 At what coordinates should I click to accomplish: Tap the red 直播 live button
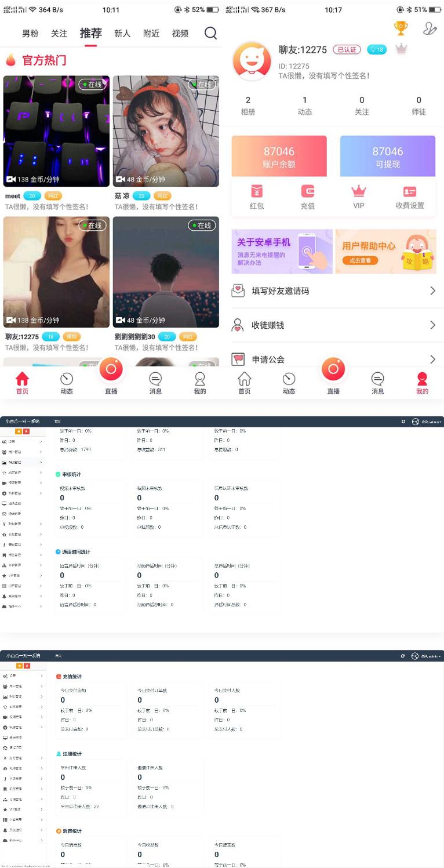coord(111,369)
